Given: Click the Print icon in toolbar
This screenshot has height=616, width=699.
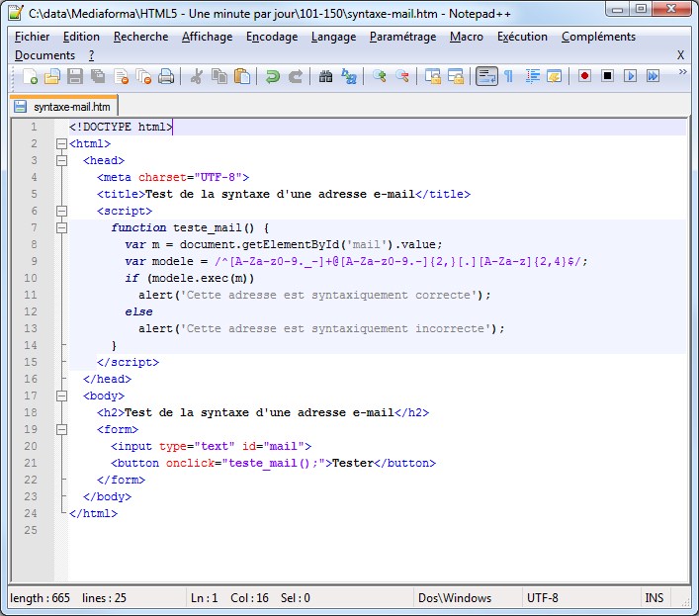Looking at the screenshot, I should pyautogui.click(x=166, y=76).
